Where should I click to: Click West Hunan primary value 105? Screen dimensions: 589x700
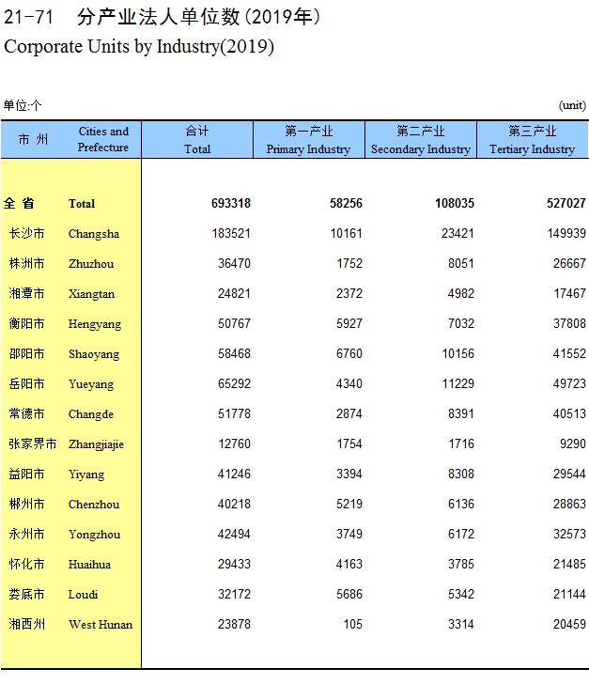[x=352, y=624]
